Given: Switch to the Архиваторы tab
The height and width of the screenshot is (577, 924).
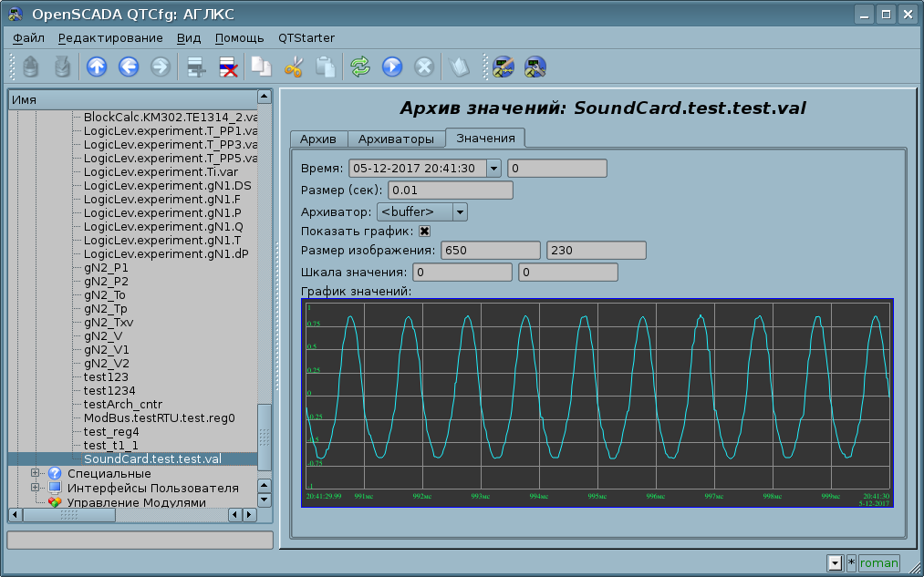Looking at the screenshot, I should pyautogui.click(x=396, y=139).
